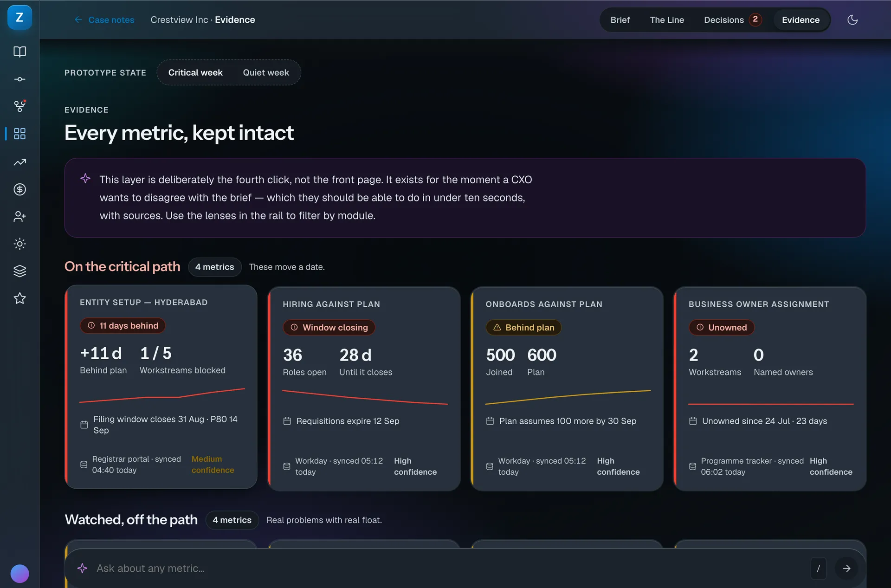Click the send arrow in ask bar
The width and height of the screenshot is (891, 588).
tap(846, 569)
